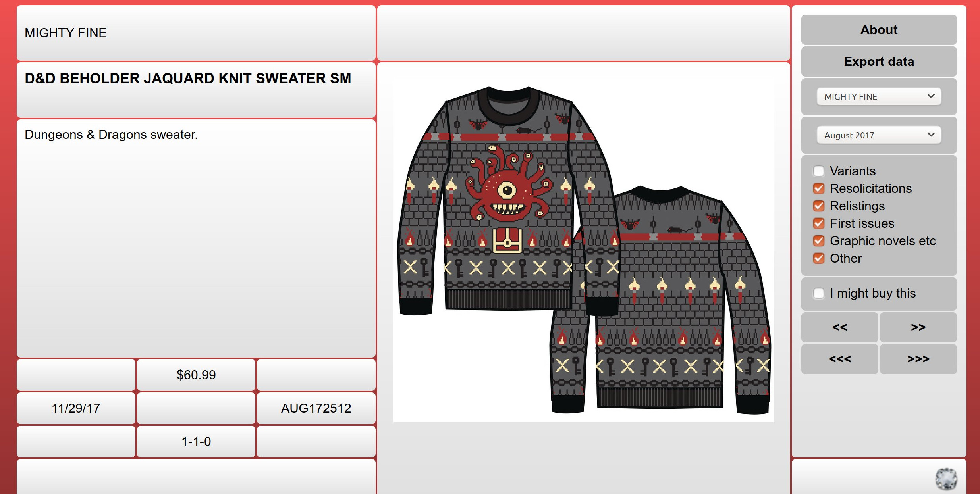Viewport: 980px width, 494px height.
Task: Toggle the First issues checkbox
Action: tap(819, 223)
